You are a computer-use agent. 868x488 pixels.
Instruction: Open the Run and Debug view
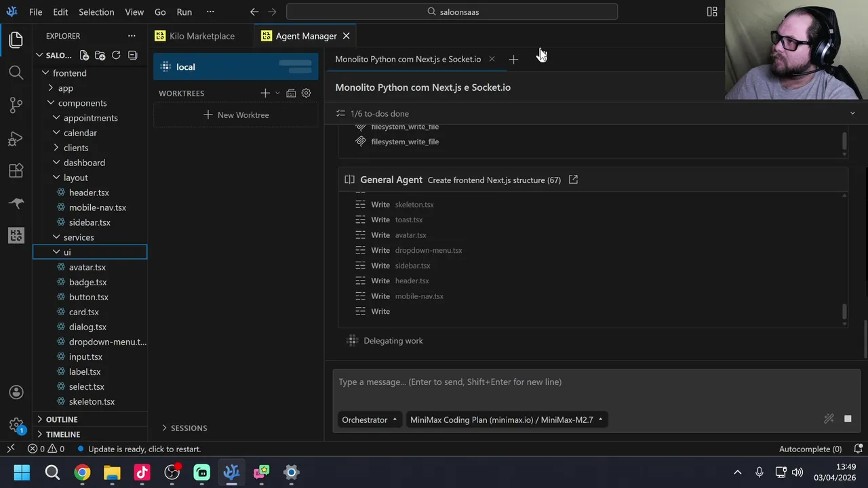(16, 138)
